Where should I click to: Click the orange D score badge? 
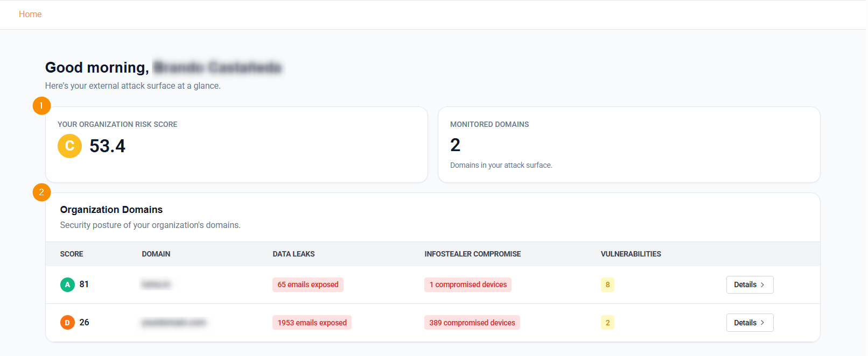pyautogui.click(x=67, y=323)
